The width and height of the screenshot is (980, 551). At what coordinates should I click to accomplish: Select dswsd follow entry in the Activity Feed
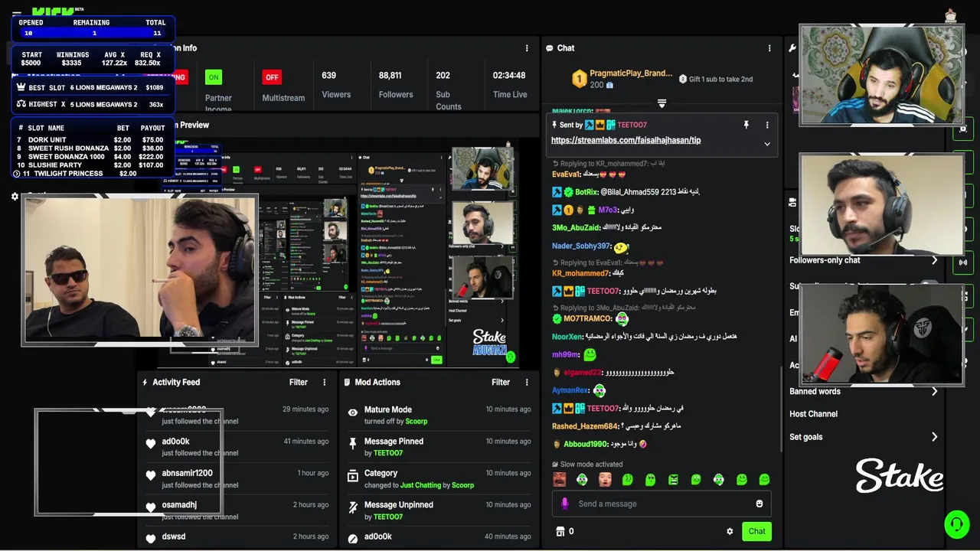pos(174,536)
